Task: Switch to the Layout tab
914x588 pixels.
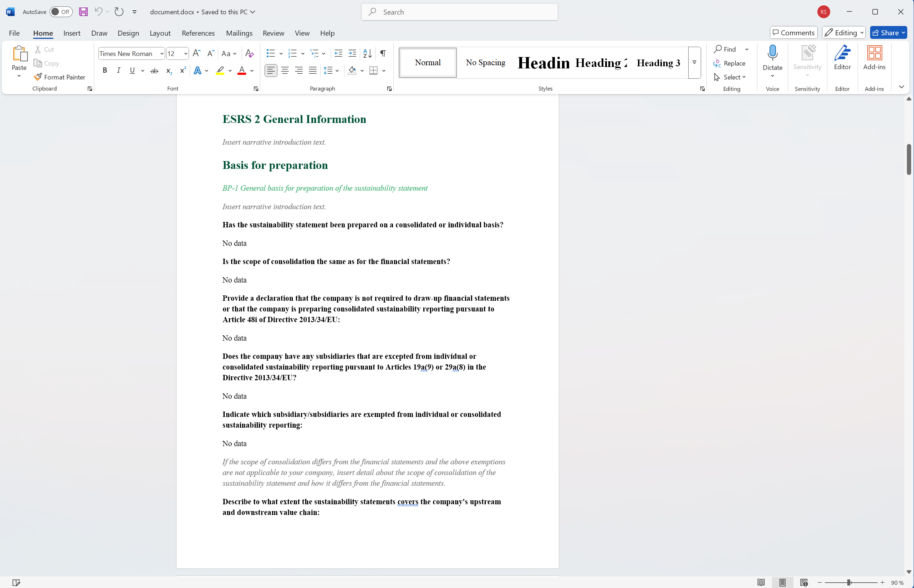Action: click(160, 33)
